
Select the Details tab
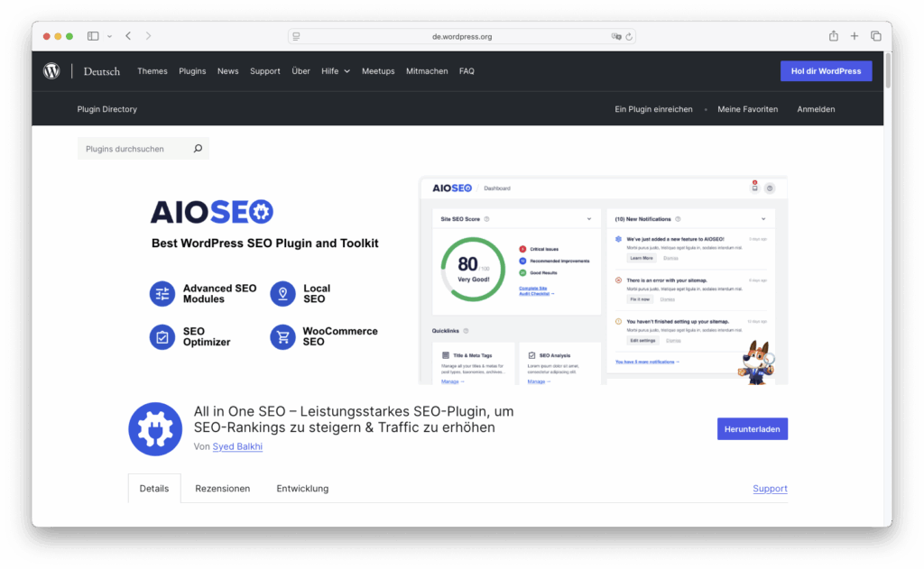[153, 489]
